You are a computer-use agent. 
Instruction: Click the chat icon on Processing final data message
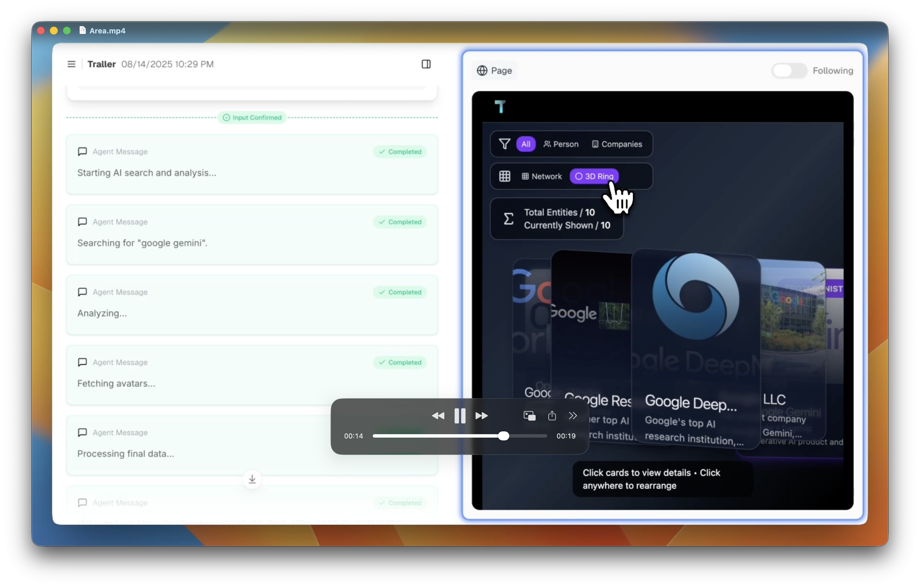[82, 433]
